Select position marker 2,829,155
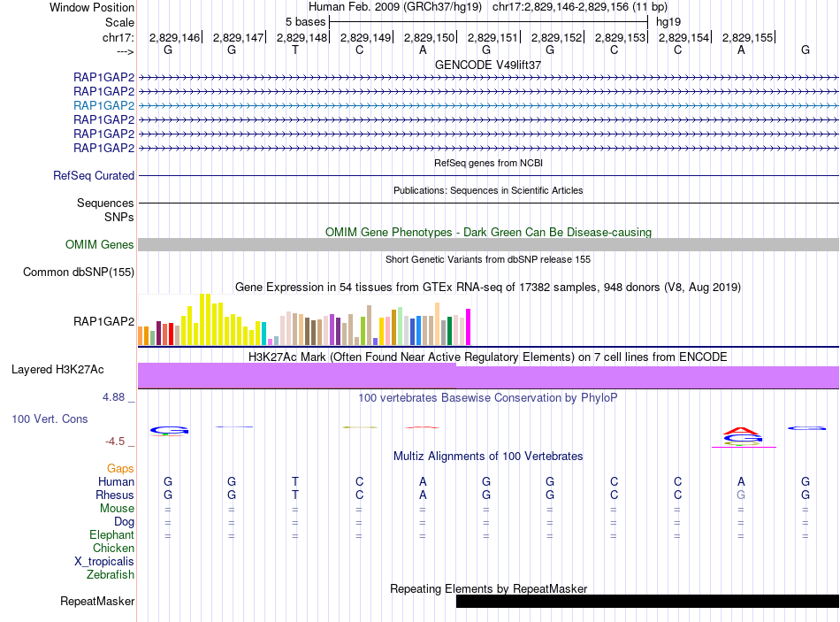The width and height of the screenshot is (840, 622). coord(748,37)
